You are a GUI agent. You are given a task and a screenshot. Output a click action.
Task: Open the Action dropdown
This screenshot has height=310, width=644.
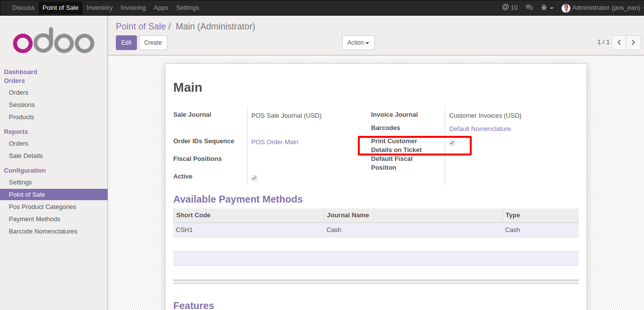point(358,43)
